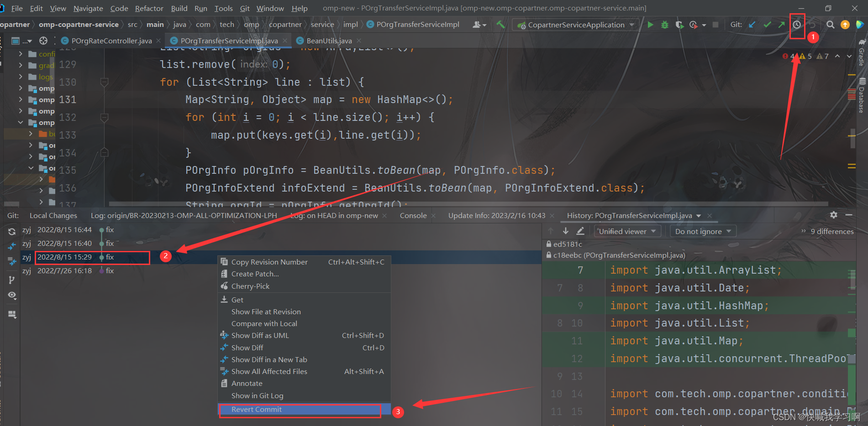The image size is (868, 426).
Task: Open Git tool window settings gear
Action: (x=834, y=215)
